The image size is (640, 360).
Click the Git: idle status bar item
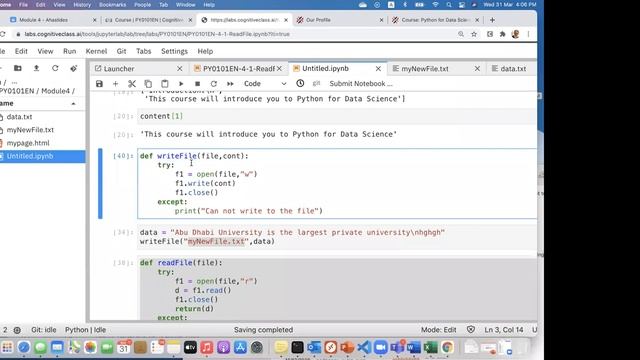click(x=44, y=329)
